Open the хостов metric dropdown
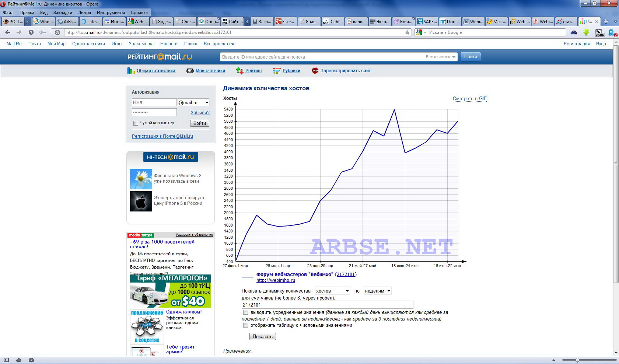 click(x=332, y=291)
